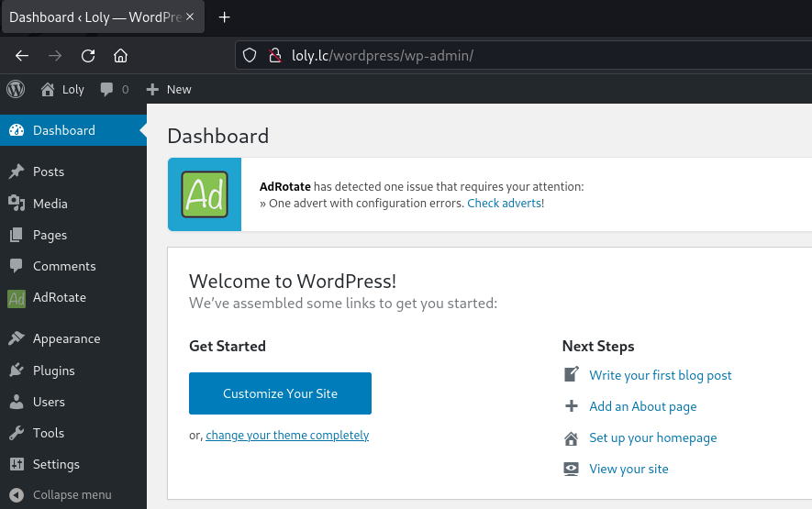Open a new browser tab

(224, 17)
